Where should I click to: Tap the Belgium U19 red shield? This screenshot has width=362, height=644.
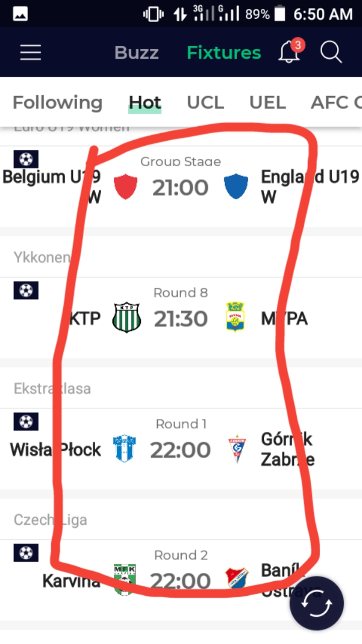126,187
